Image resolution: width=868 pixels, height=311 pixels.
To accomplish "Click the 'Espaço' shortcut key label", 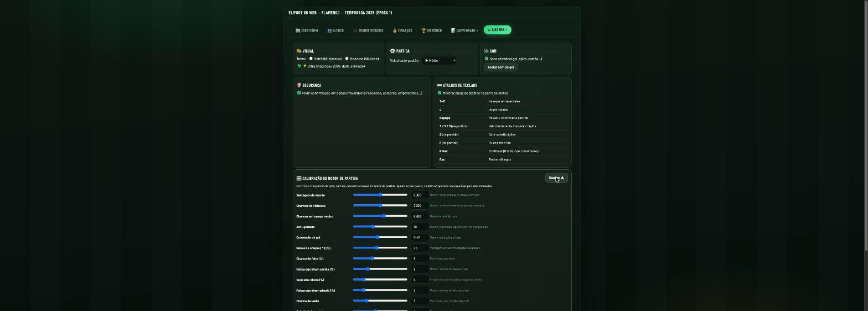I will point(445,118).
